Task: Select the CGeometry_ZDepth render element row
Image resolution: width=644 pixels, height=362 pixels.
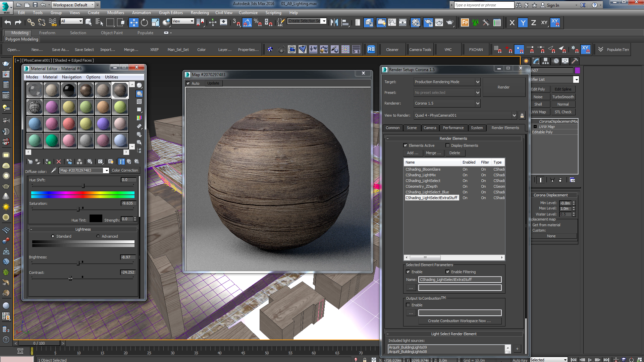Action: pyautogui.click(x=455, y=187)
